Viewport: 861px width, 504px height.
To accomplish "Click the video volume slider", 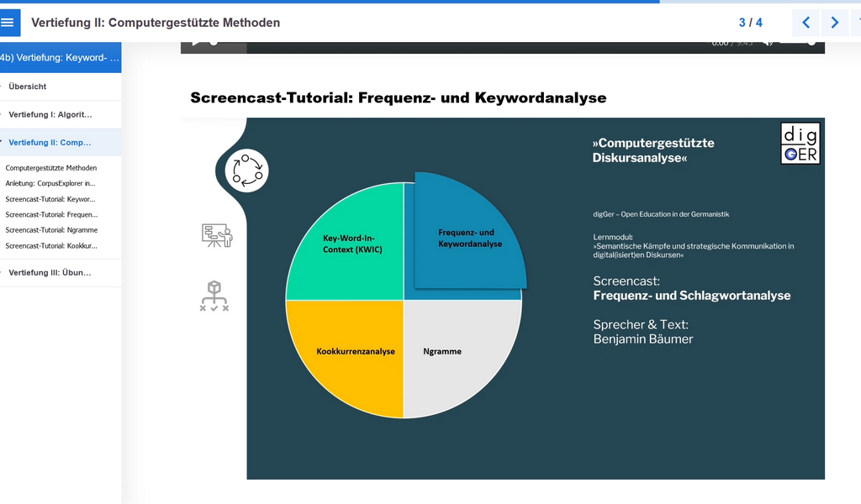I will tap(795, 43).
